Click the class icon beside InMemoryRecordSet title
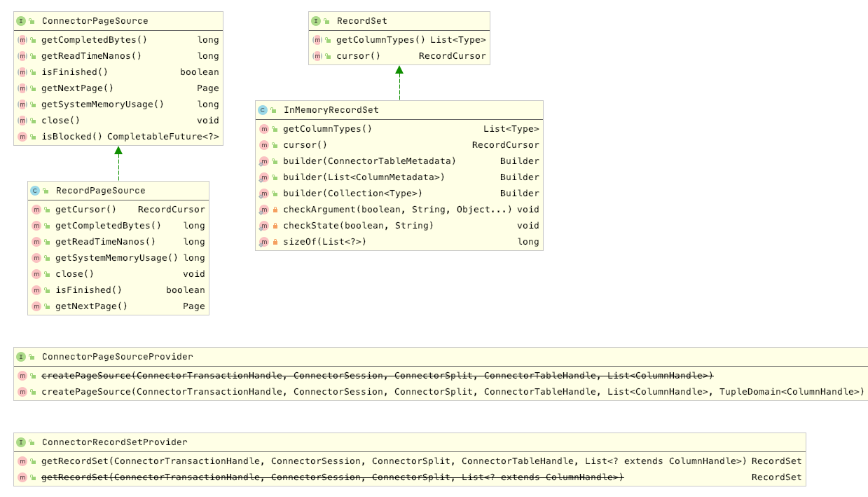 [263, 110]
